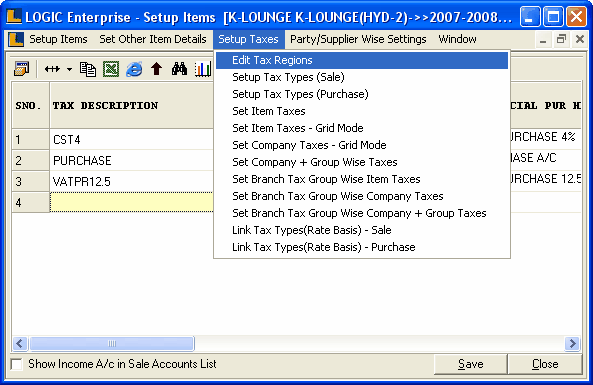The image size is (593, 385).
Task: Click the black up arrow icon
Action: pyautogui.click(x=156, y=69)
